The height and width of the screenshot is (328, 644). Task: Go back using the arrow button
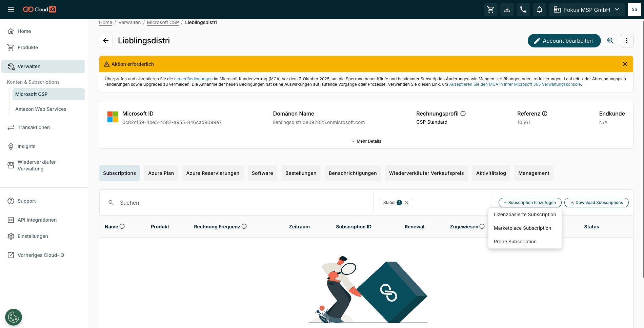(106, 41)
